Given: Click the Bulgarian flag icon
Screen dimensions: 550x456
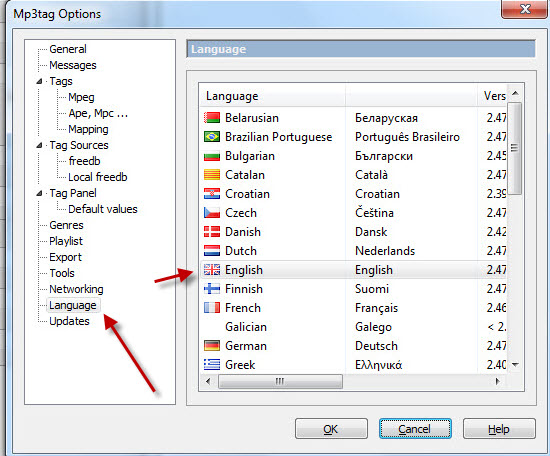Looking at the screenshot, I should point(212,156).
